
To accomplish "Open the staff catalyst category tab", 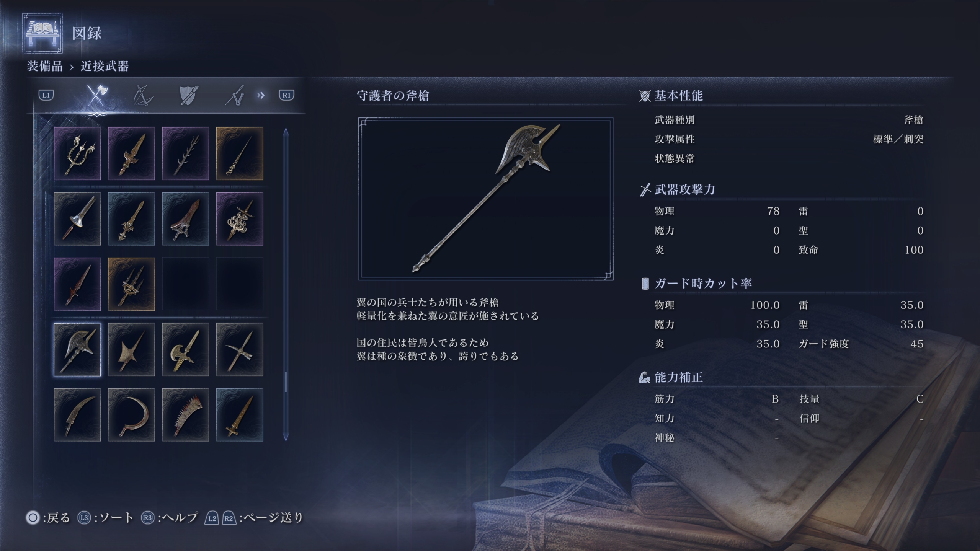I will (x=235, y=95).
